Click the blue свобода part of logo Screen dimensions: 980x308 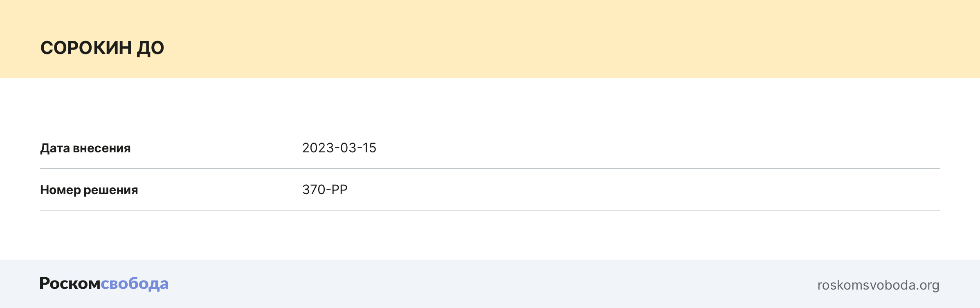pos(135,284)
